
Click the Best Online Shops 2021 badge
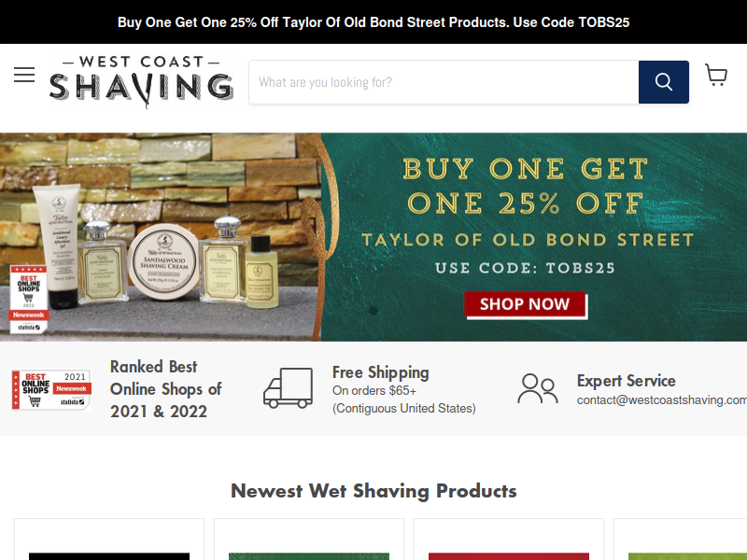click(51, 390)
